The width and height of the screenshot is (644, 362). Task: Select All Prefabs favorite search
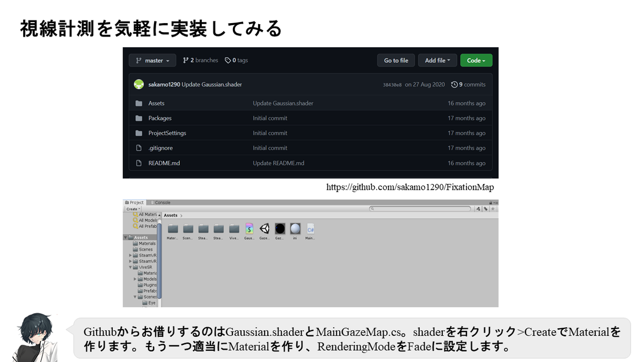click(144, 226)
